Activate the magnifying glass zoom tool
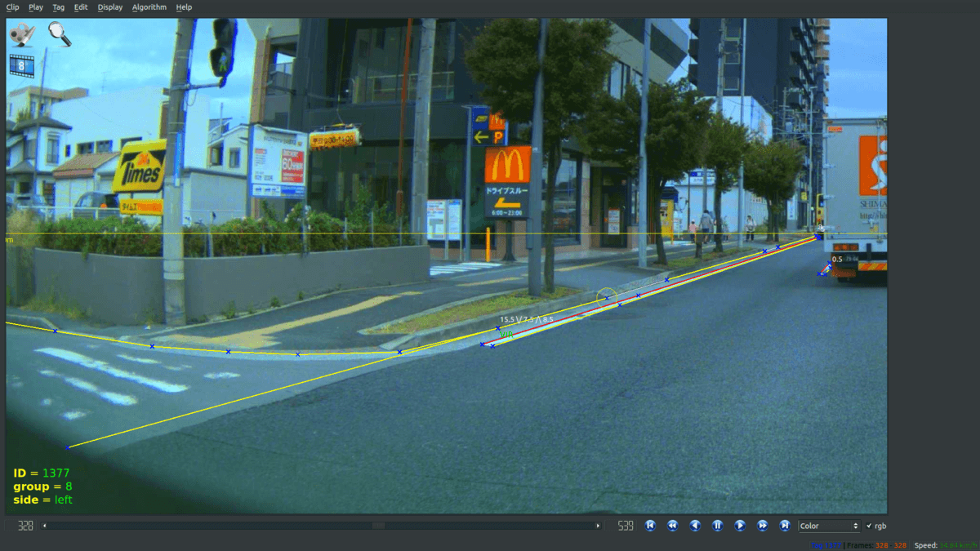This screenshot has width=980, height=551. pyautogui.click(x=60, y=34)
